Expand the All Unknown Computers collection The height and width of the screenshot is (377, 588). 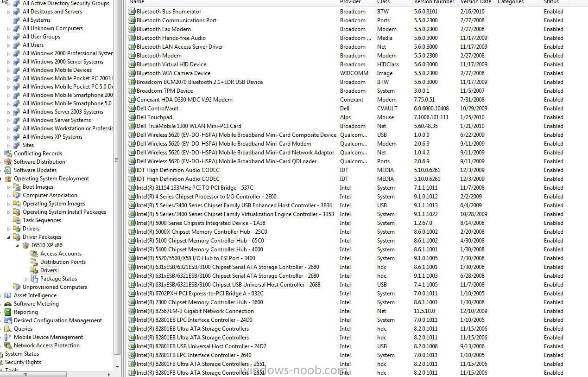(8, 28)
